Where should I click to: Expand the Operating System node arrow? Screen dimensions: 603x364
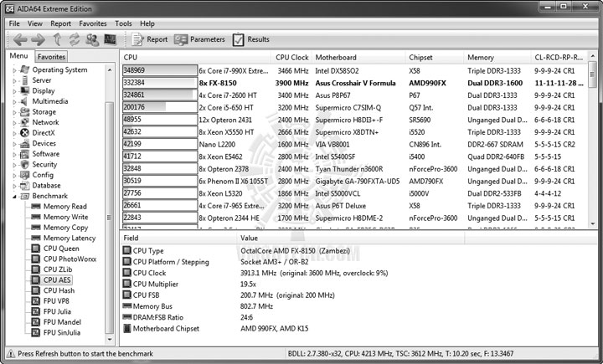[x=14, y=70]
